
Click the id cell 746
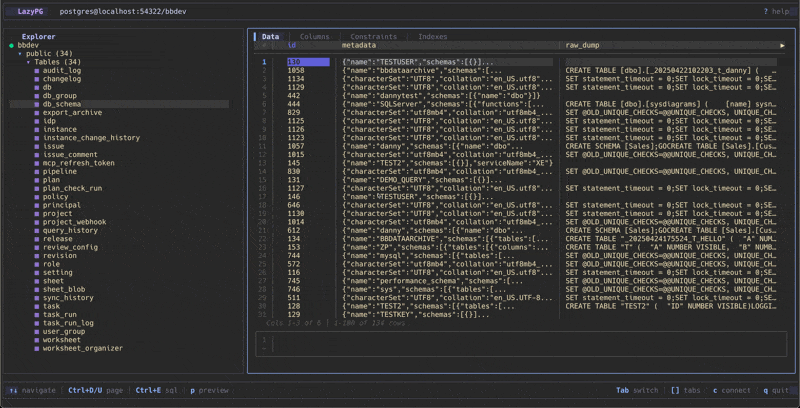click(293, 289)
